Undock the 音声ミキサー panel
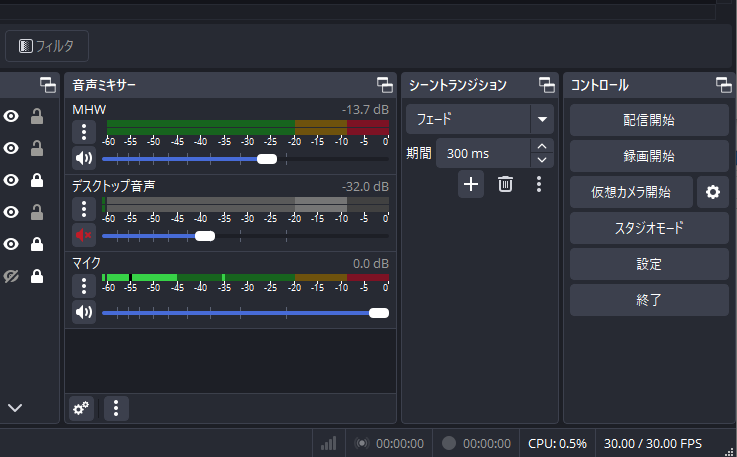The image size is (737, 457). 384,85
